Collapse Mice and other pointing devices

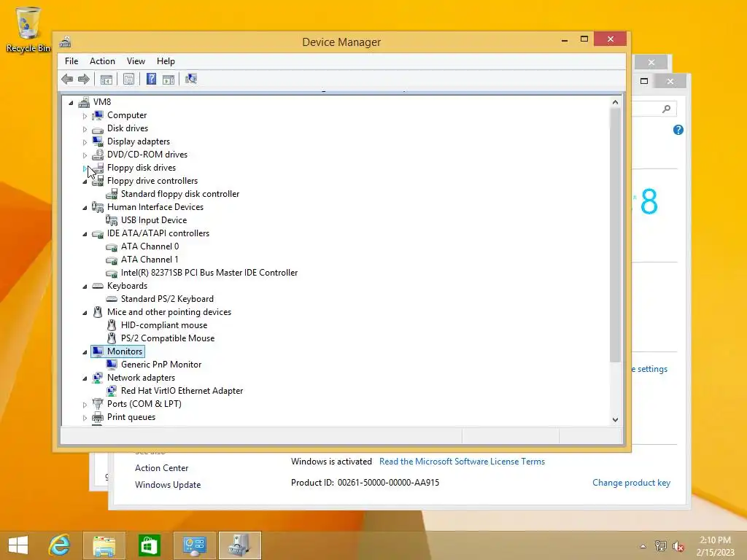[85, 312]
